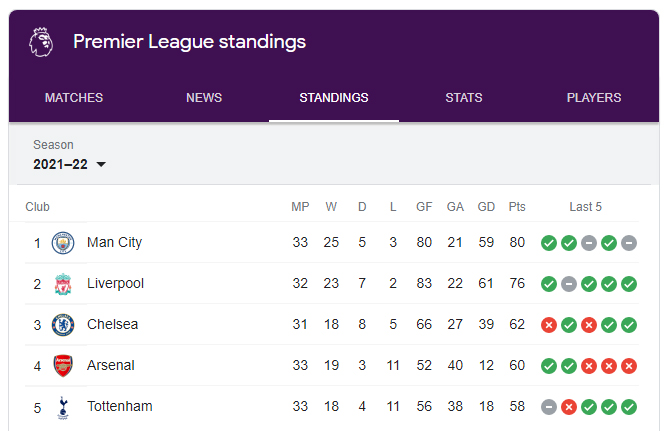Open the Tottenham team name link
The image size is (667, 431).
click(x=120, y=406)
